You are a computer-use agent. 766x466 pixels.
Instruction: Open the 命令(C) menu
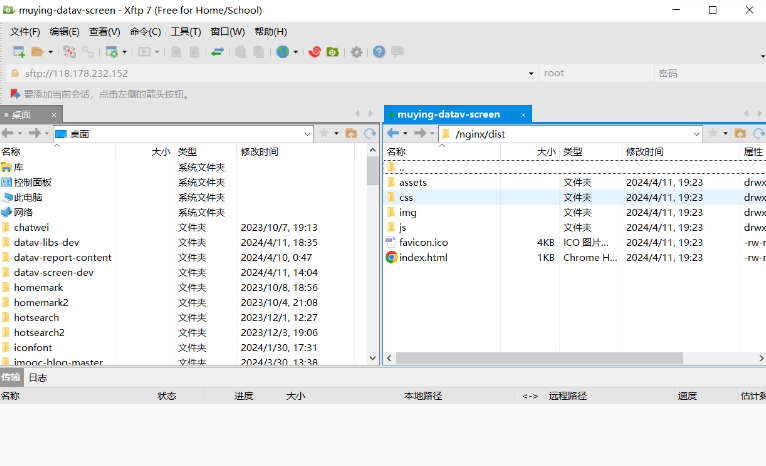click(x=145, y=32)
